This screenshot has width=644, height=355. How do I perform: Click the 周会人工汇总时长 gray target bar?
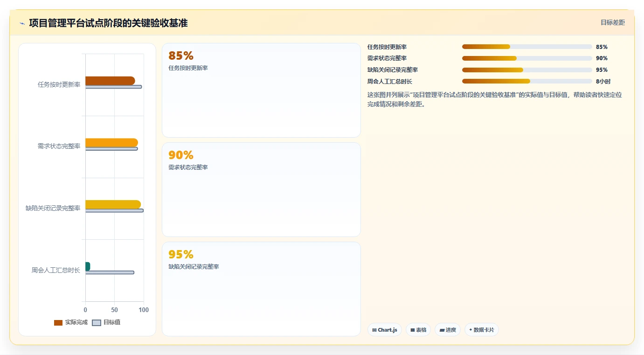click(110, 272)
